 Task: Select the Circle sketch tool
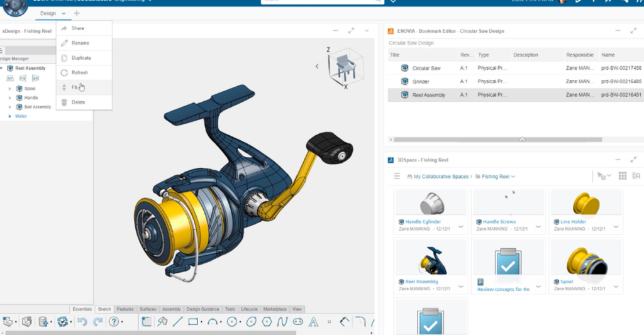pyautogui.click(x=232, y=322)
